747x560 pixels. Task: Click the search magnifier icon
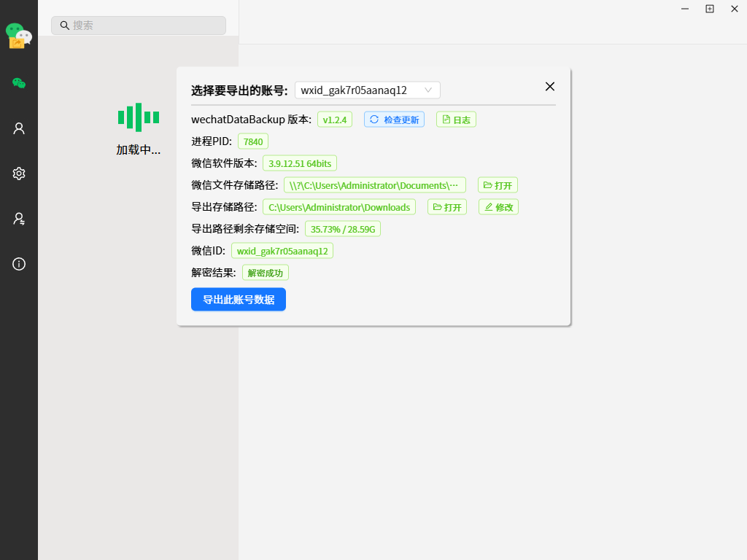click(65, 26)
